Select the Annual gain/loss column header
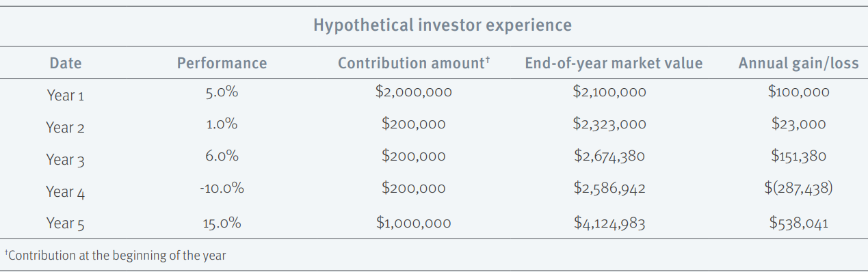868x272 pixels. tap(798, 64)
